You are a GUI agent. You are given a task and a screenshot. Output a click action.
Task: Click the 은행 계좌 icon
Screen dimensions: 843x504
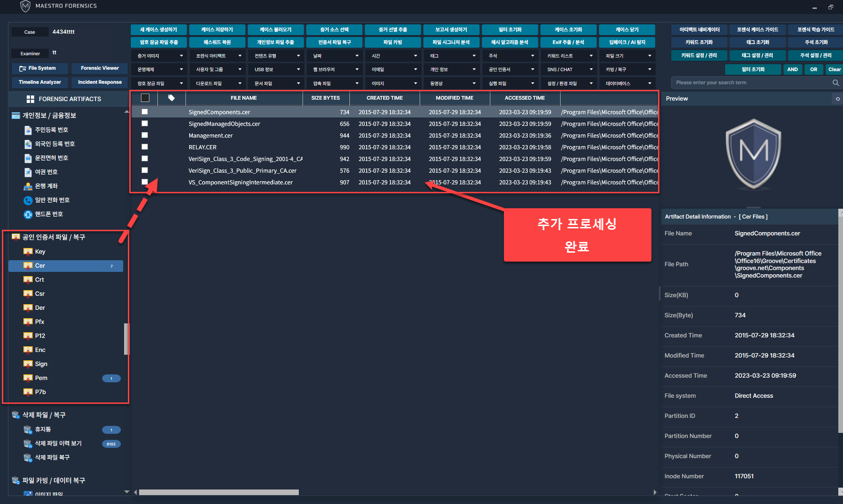[x=28, y=186]
